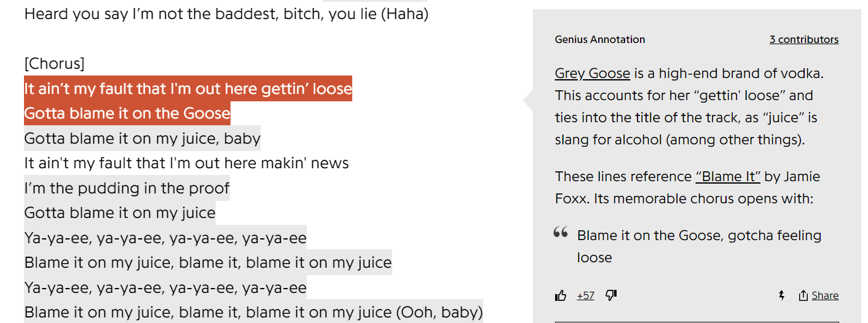Click the first "Ya-ya-ee" lyric line

point(165,238)
